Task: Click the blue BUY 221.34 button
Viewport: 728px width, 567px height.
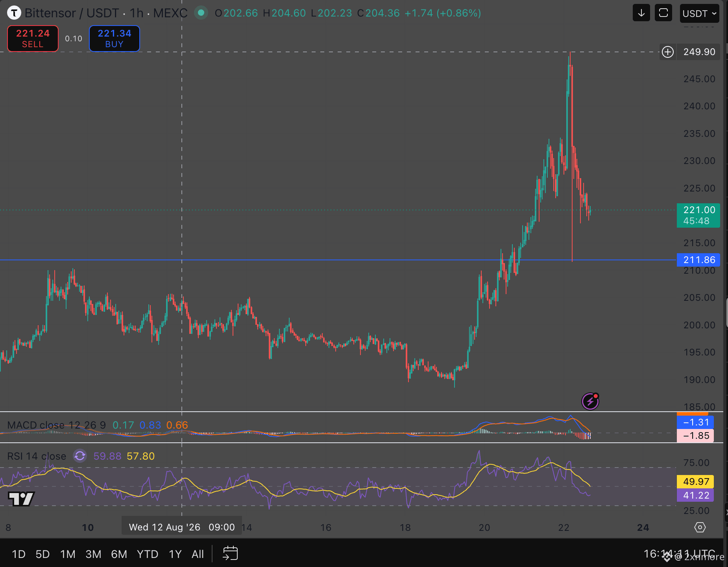Action: click(x=114, y=39)
